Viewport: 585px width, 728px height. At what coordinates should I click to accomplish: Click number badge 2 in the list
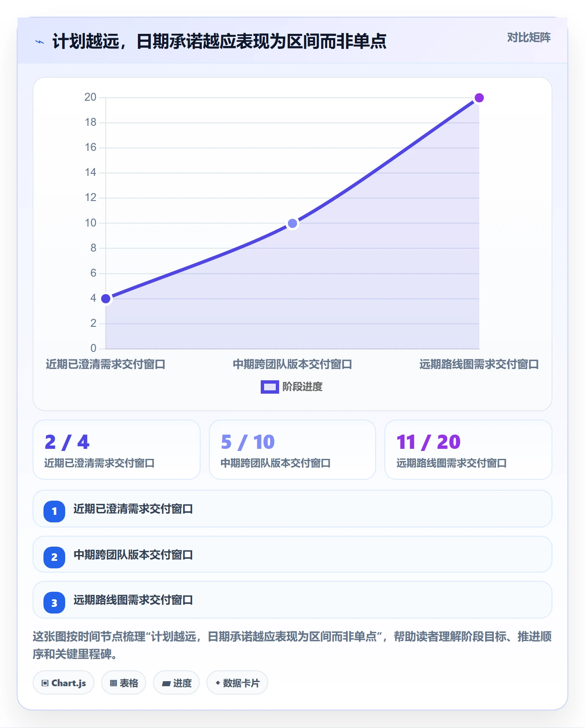(x=54, y=557)
